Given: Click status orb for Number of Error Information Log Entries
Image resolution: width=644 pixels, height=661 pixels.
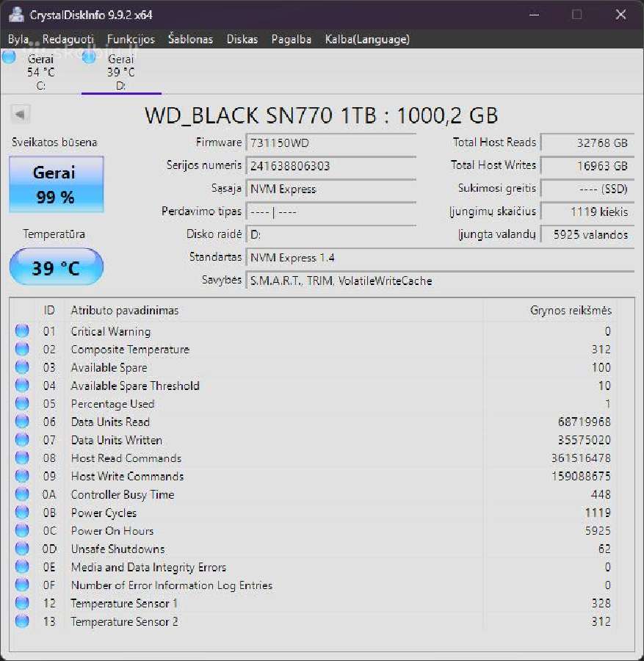Looking at the screenshot, I should (x=22, y=585).
